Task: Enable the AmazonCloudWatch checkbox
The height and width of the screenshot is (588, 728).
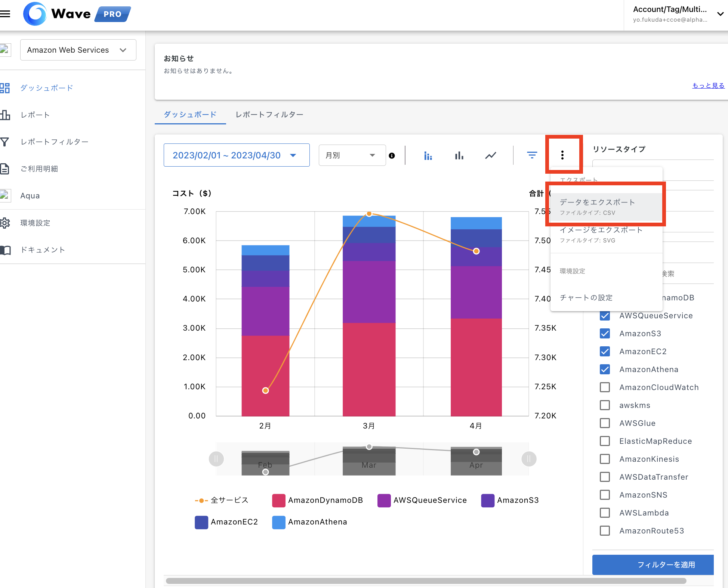Action: tap(605, 387)
